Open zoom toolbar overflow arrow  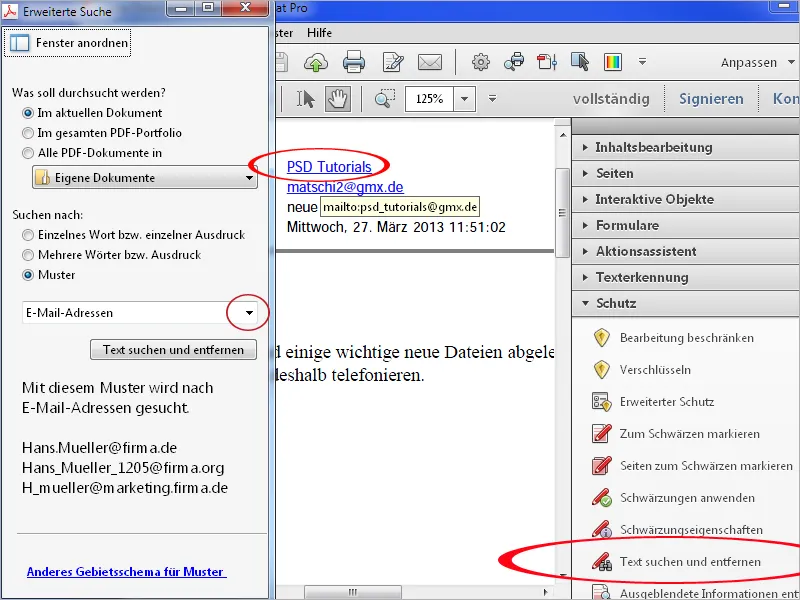[x=492, y=98]
